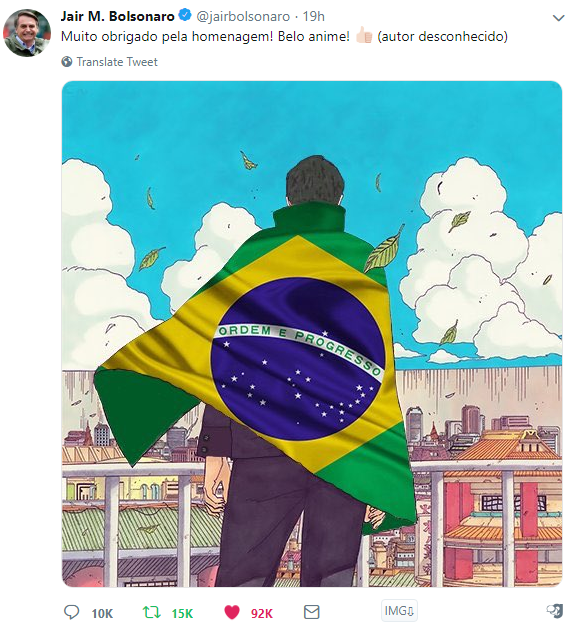This screenshot has height=628, width=571.
Task: Click the thumbs up emoji in tweet
Action: [364, 35]
